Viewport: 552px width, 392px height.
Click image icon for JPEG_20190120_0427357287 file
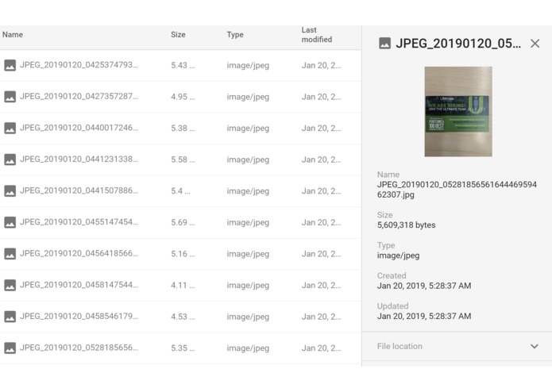[x=10, y=97]
